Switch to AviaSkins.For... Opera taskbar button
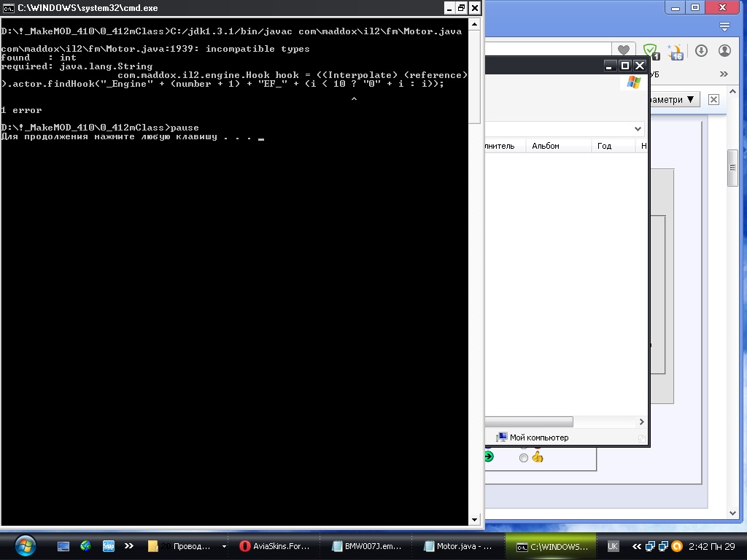747x560 pixels. coord(275,546)
